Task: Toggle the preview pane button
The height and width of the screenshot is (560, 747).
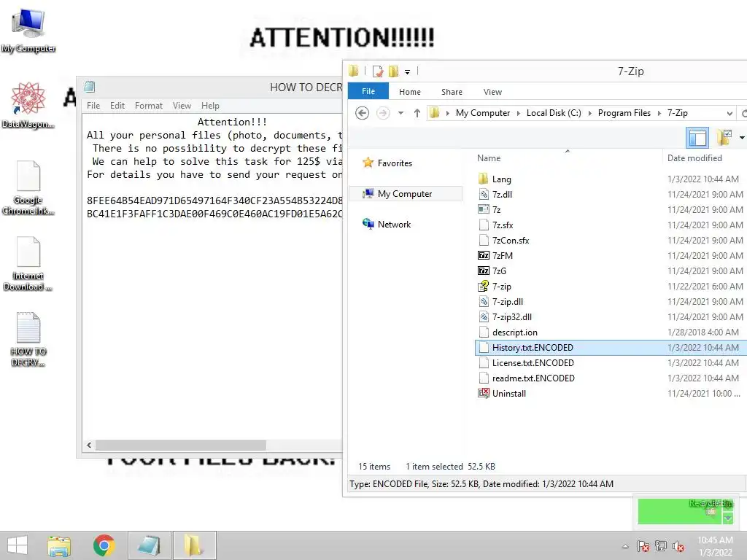Action: tap(697, 138)
